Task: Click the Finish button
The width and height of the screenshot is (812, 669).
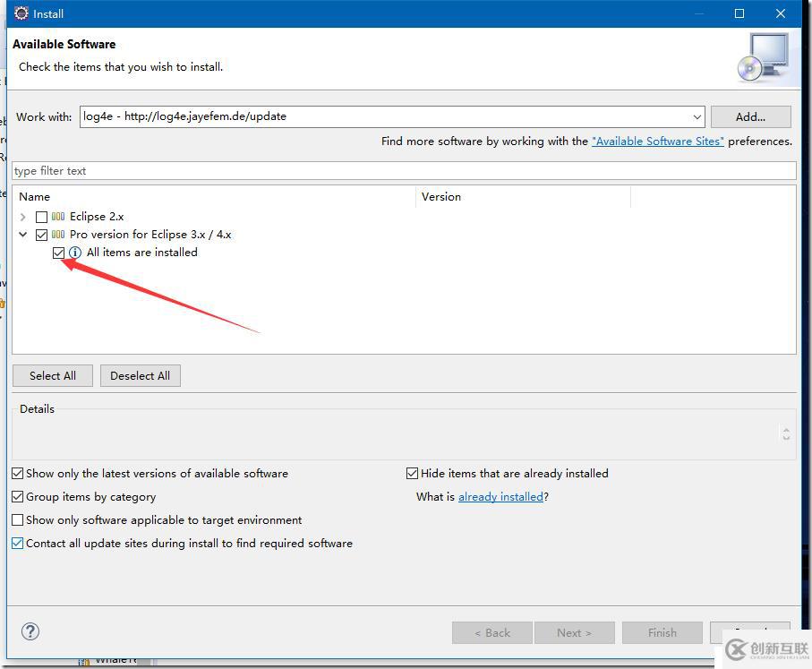Action: click(x=662, y=632)
